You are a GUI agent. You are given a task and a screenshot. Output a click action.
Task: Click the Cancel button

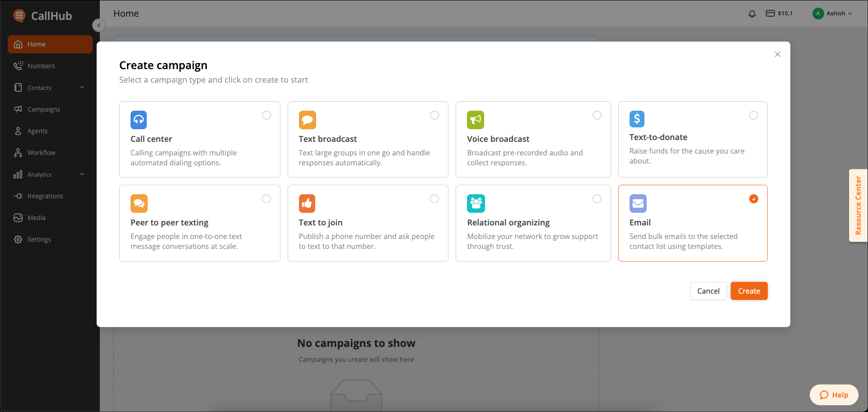coord(708,291)
